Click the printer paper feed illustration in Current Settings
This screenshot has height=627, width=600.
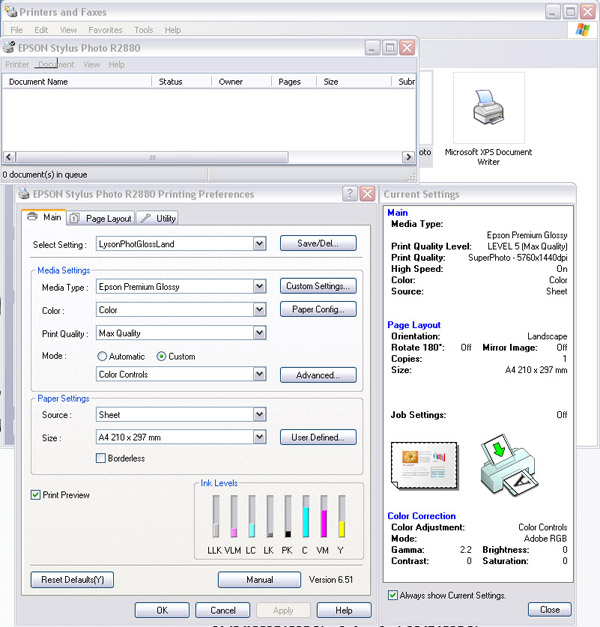pyautogui.click(x=509, y=465)
